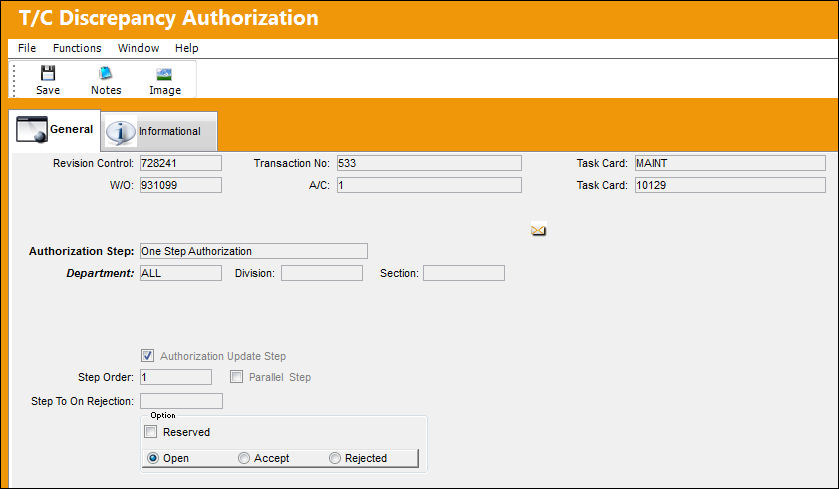Screen dimensions: 839x489
Task: Select the Accept radio button
Action: 244,458
